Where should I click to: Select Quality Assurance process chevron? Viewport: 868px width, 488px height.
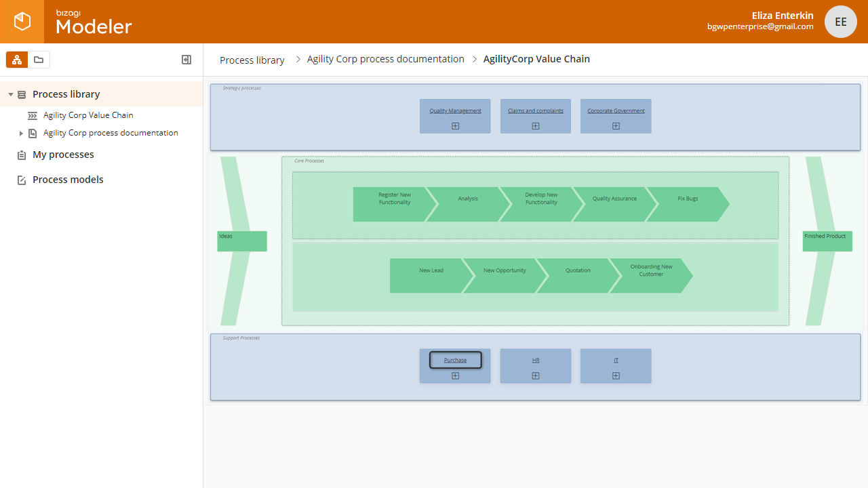coord(614,204)
